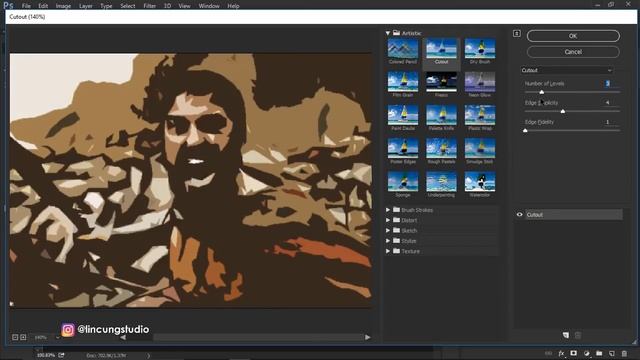This screenshot has width=640, height=360.
Task: Click the delete layer trash icon
Action: (624, 353)
